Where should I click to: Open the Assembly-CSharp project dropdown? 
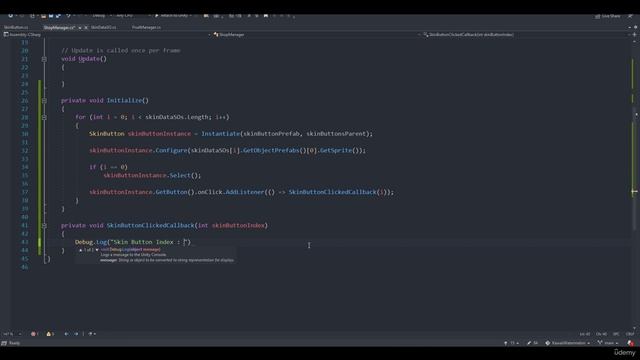107,35
